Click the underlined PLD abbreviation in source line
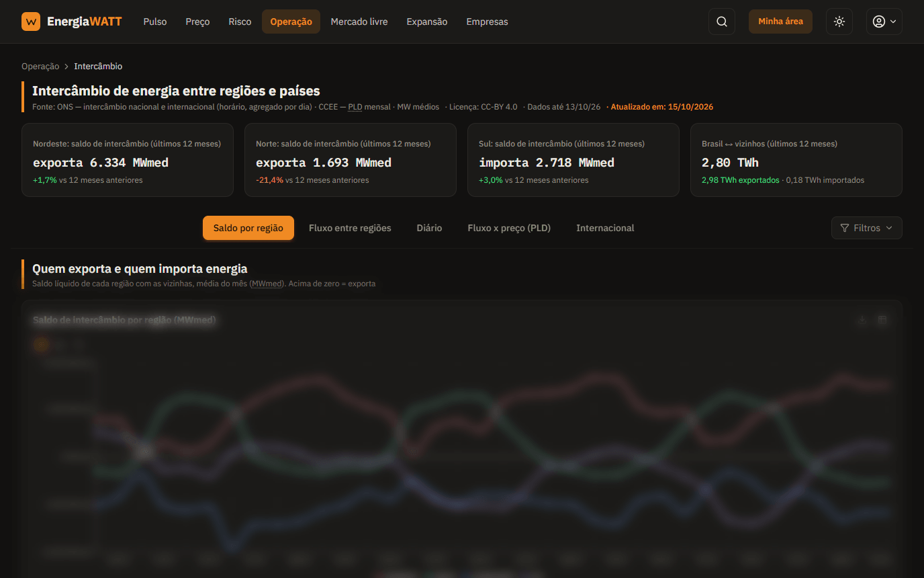The image size is (924, 578). coord(355,107)
